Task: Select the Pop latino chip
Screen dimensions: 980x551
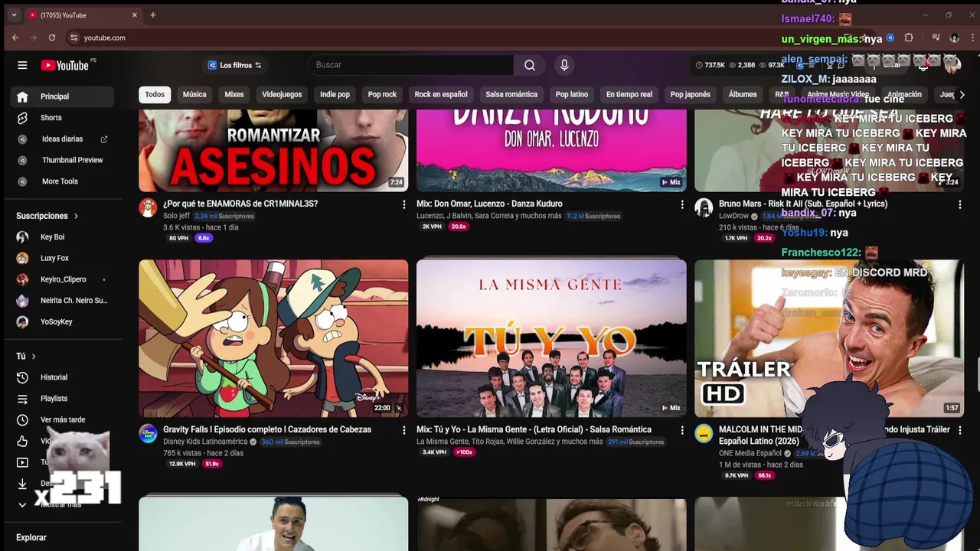Action: tap(572, 94)
